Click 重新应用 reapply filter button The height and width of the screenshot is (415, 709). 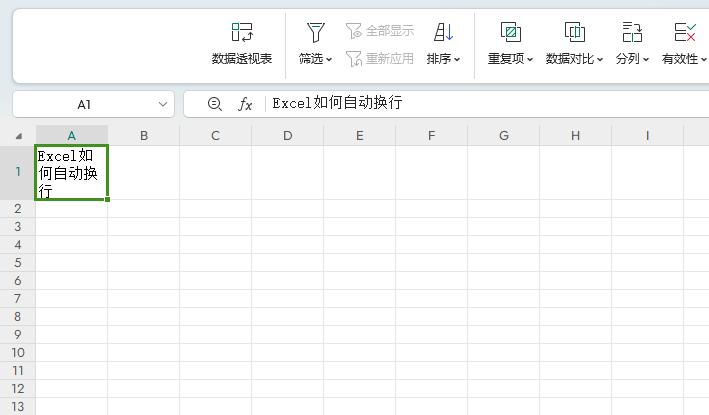click(x=380, y=58)
